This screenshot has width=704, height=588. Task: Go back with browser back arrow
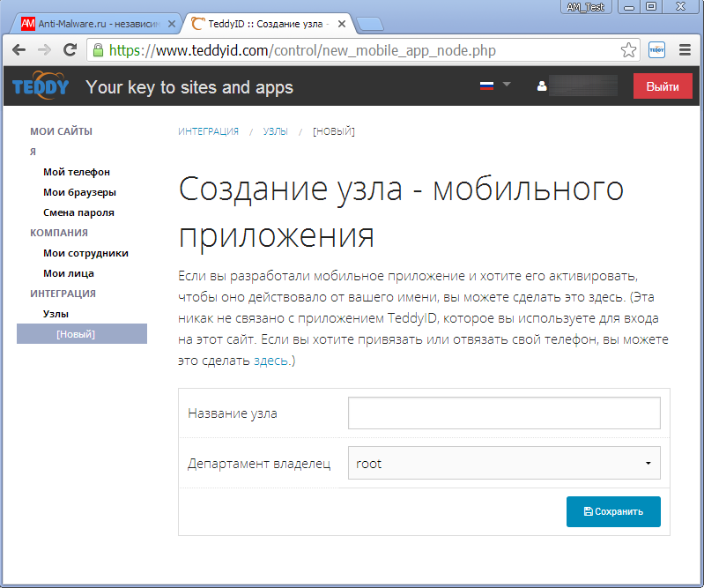point(19,50)
